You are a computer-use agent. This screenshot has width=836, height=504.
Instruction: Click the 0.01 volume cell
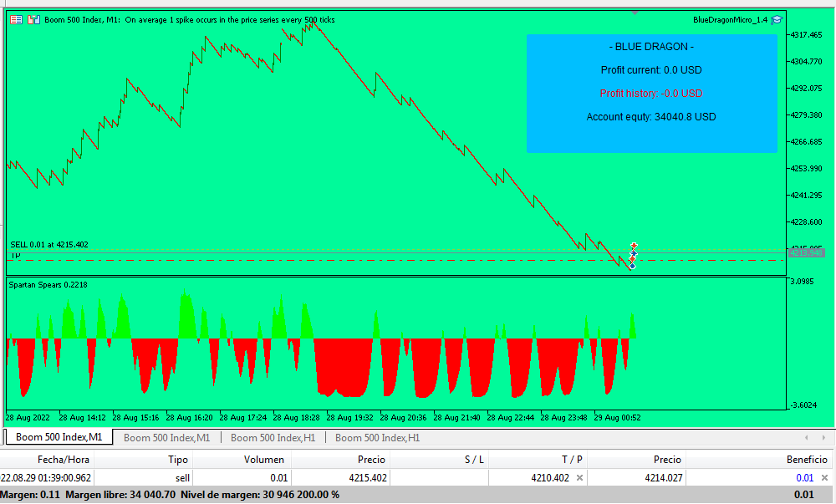(242, 478)
